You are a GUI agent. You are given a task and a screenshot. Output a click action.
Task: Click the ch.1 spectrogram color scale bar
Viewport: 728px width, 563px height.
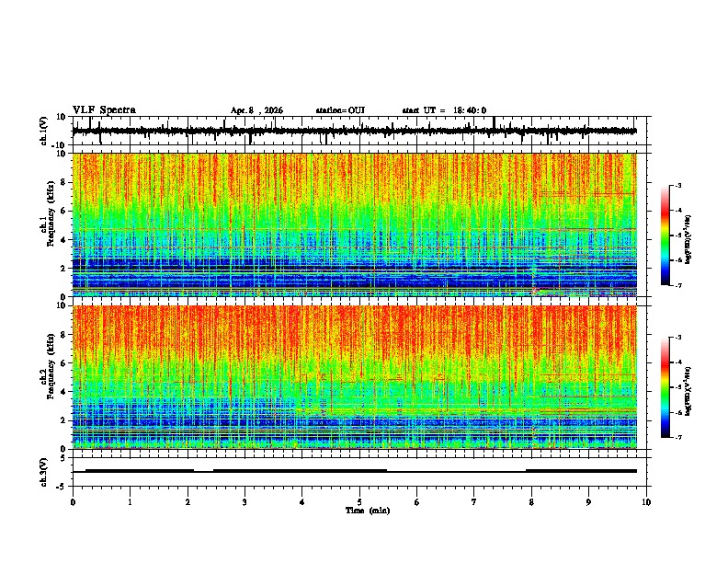tap(665, 236)
